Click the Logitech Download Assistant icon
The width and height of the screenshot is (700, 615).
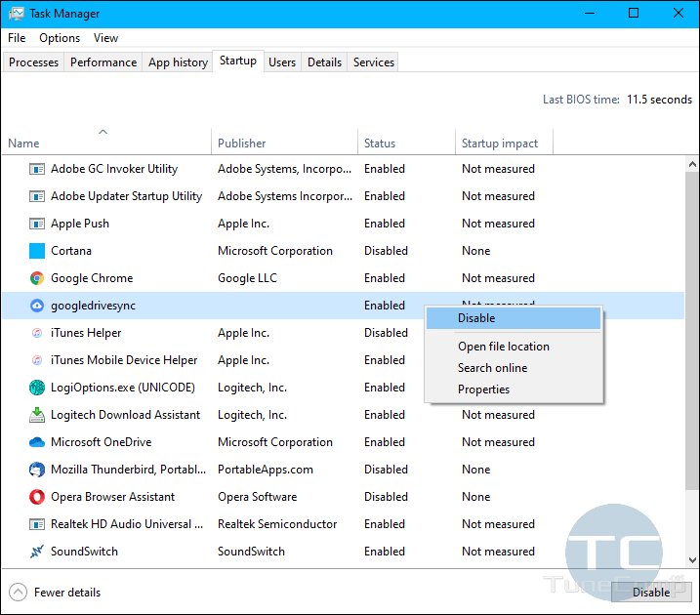pyautogui.click(x=37, y=415)
